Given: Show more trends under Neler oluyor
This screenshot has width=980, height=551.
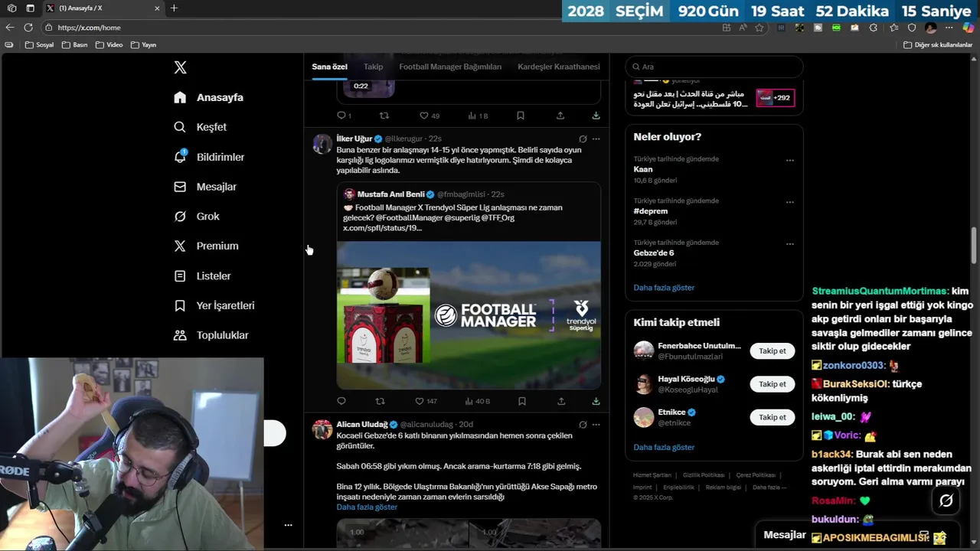Looking at the screenshot, I should [x=664, y=288].
